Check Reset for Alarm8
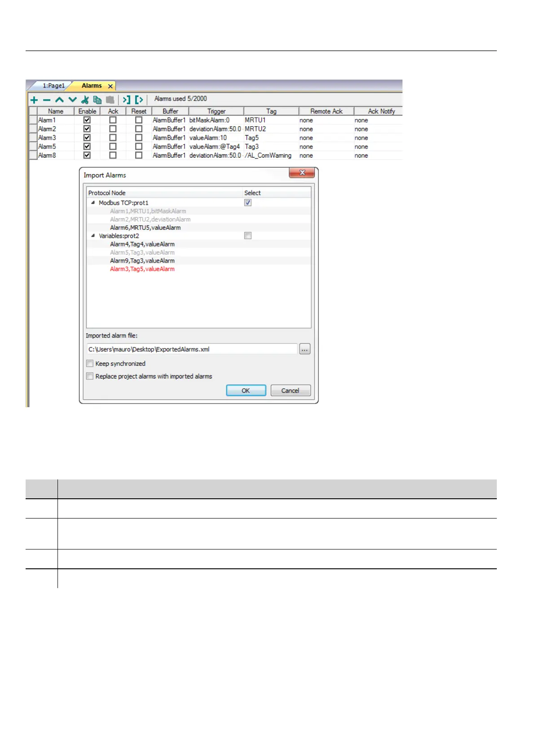The width and height of the screenshot is (535, 756). pos(139,155)
